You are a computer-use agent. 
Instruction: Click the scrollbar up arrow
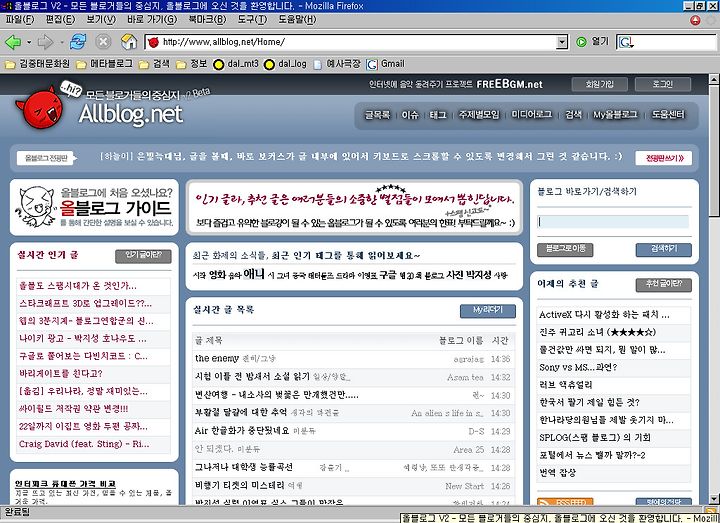(714, 79)
